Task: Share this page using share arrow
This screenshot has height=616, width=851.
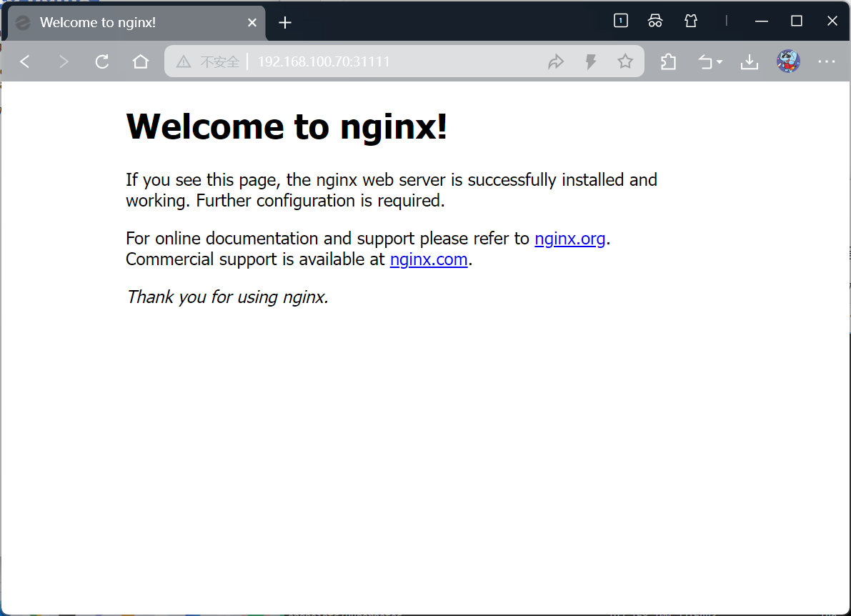Action: 556,61
